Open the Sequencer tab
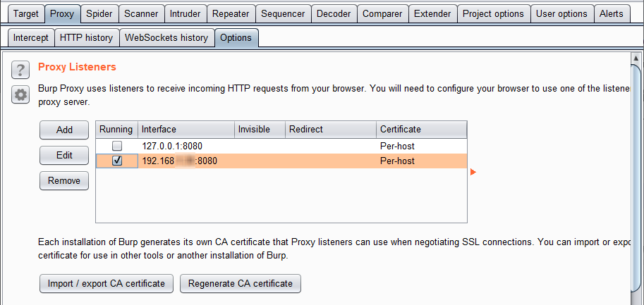644x305 pixels. [283, 13]
